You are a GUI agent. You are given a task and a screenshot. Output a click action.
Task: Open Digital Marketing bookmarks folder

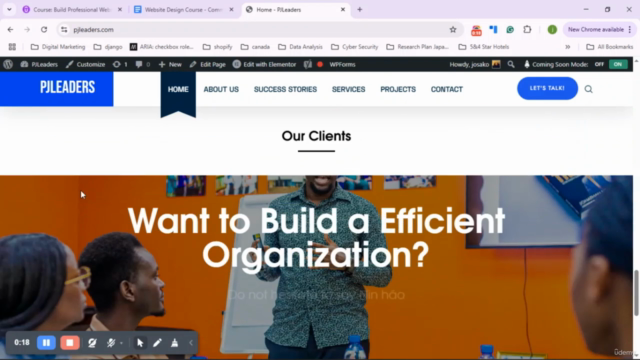click(58, 47)
